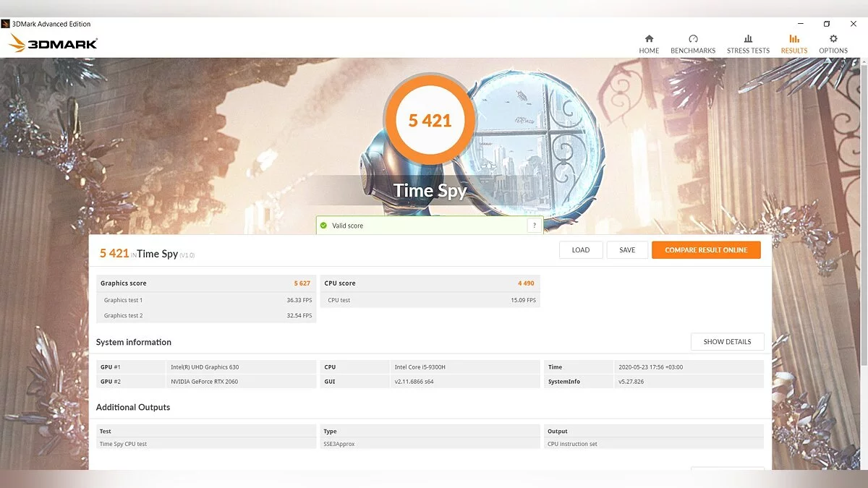Click Intel Core i5-9300H cell
Viewport: 868px width, 488px height.
click(x=465, y=367)
